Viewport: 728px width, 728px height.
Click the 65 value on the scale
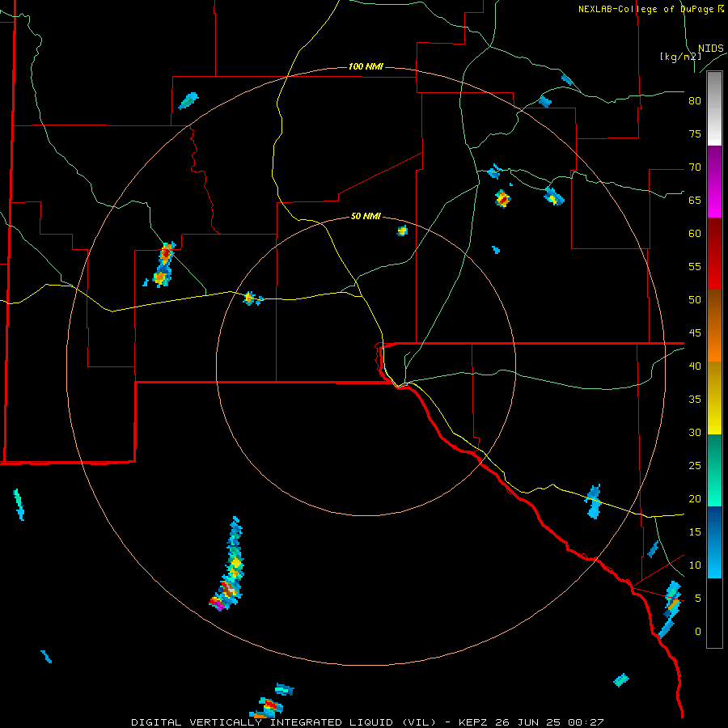tap(695, 200)
